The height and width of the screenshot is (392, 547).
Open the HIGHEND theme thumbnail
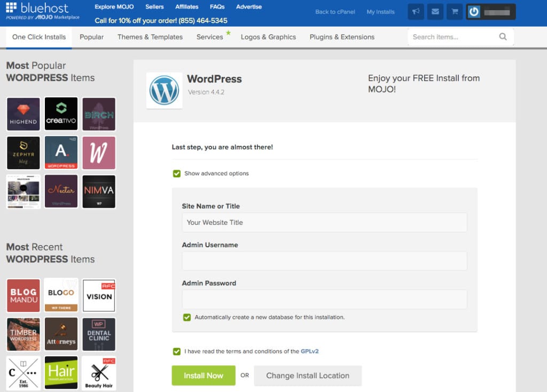click(23, 114)
